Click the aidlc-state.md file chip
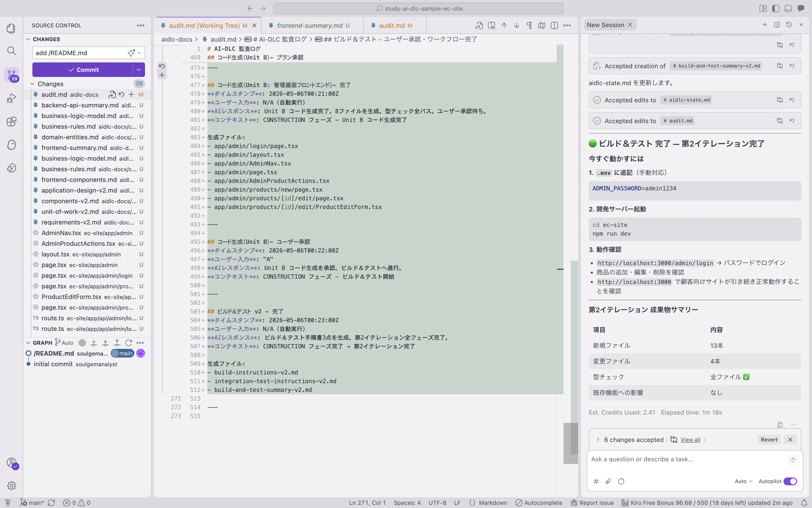The image size is (812, 508). click(686, 100)
